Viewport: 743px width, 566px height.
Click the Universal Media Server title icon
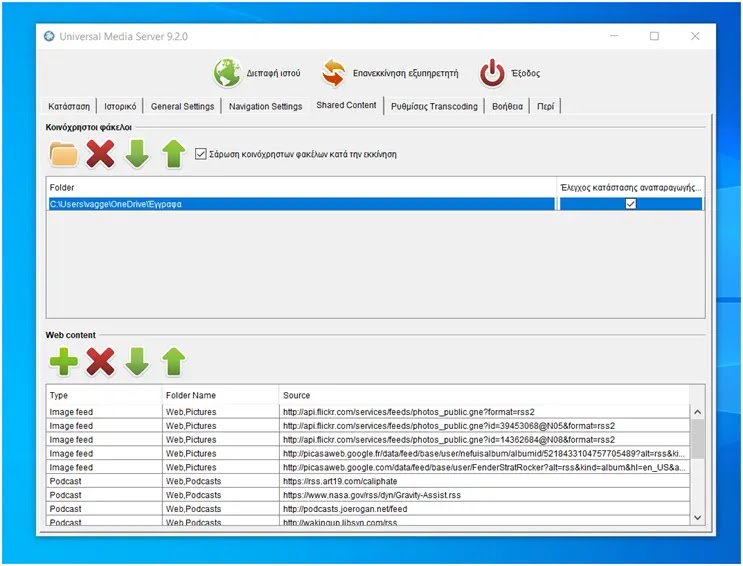[49, 37]
